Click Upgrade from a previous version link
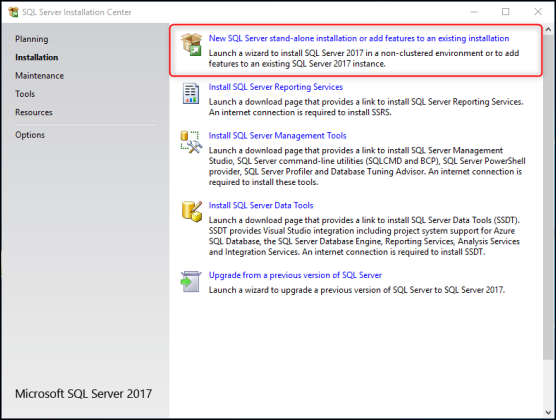Viewport: 556px width, 420px height. coord(295,275)
